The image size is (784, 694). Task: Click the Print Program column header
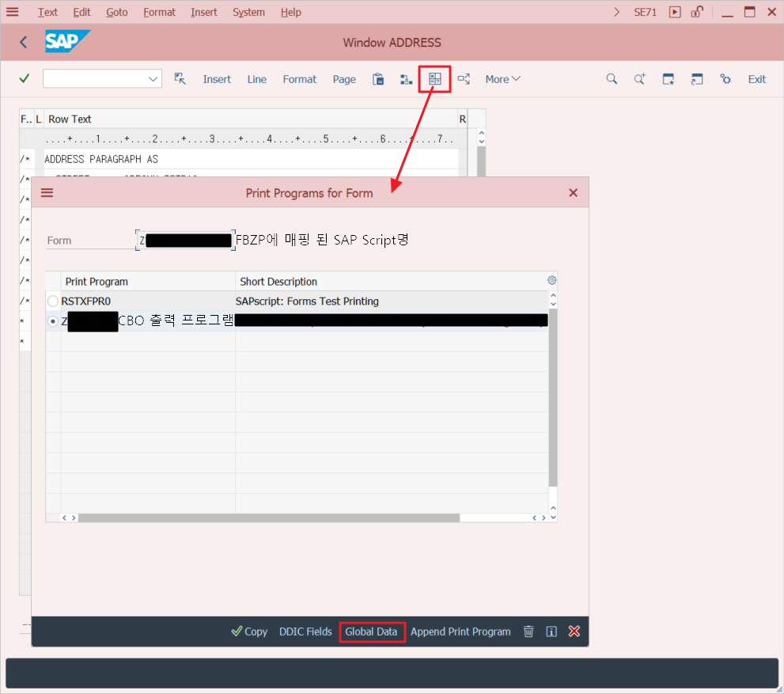(x=148, y=282)
